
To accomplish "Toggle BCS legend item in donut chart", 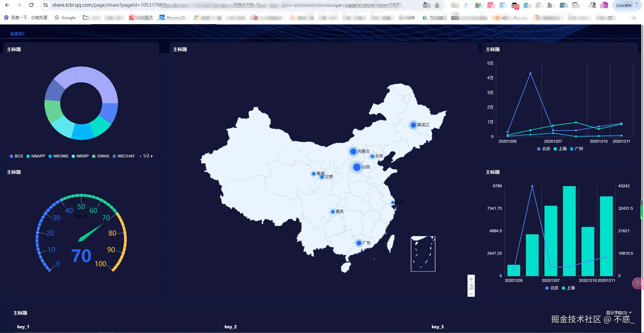I will (x=16, y=156).
